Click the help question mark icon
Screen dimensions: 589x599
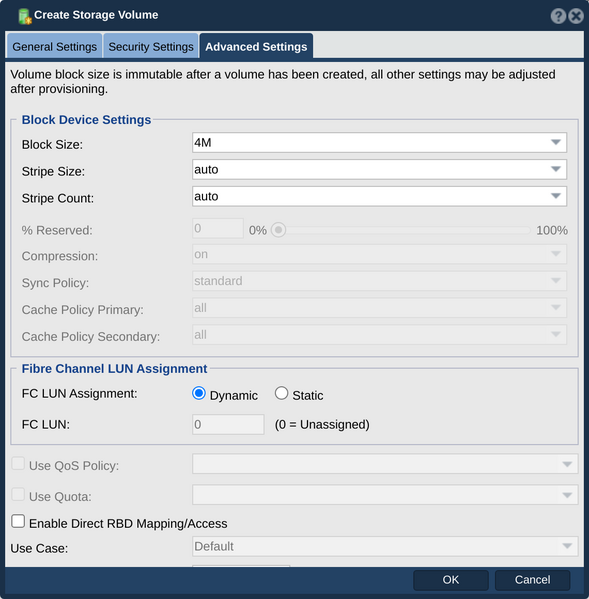pos(558,16)
